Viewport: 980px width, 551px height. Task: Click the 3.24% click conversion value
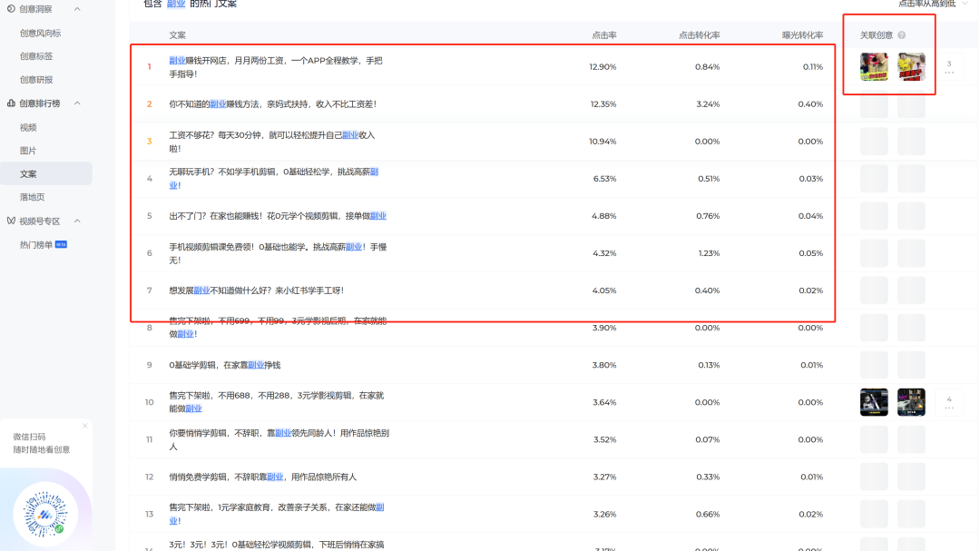coord(708,103)
